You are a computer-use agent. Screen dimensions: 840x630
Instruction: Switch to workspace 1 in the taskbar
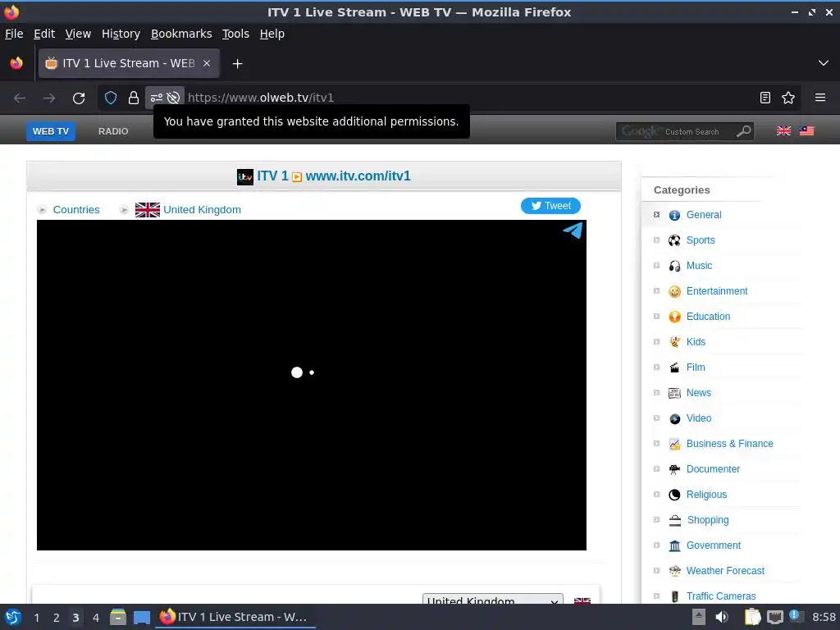tap(36, 618)
